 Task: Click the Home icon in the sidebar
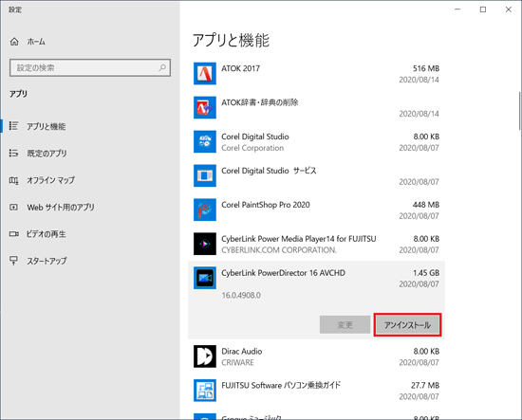14,42
